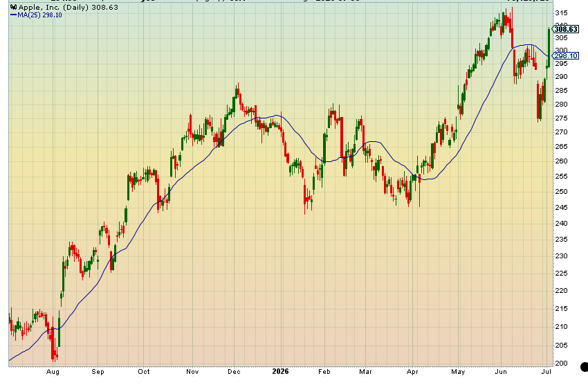Click the MA(25) 298.10 legend label
Screen dimensions: 588x385
[x=39, y=15]
